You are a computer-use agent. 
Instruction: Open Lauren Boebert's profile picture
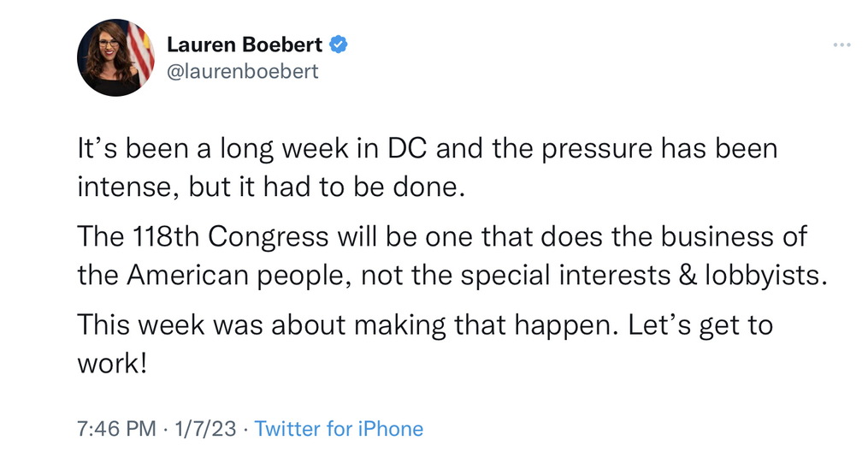point(115,57)
